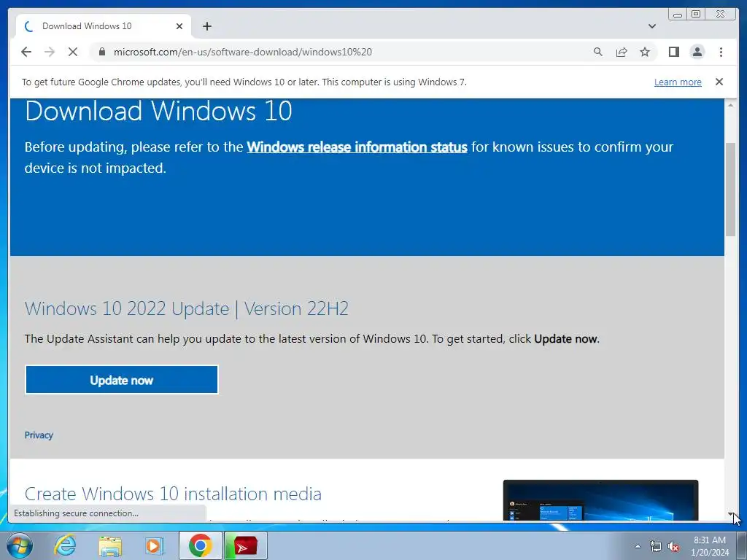View site information lock icon
This screenshot has height=560, width=747.
tap(102, 52)
